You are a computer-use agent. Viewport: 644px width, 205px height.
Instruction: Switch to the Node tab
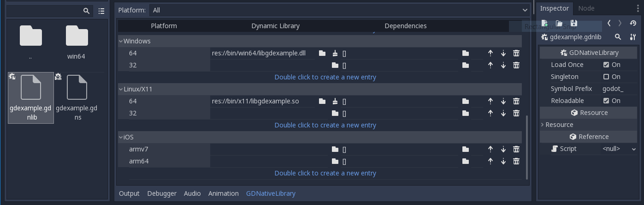(x=586, y=8)
